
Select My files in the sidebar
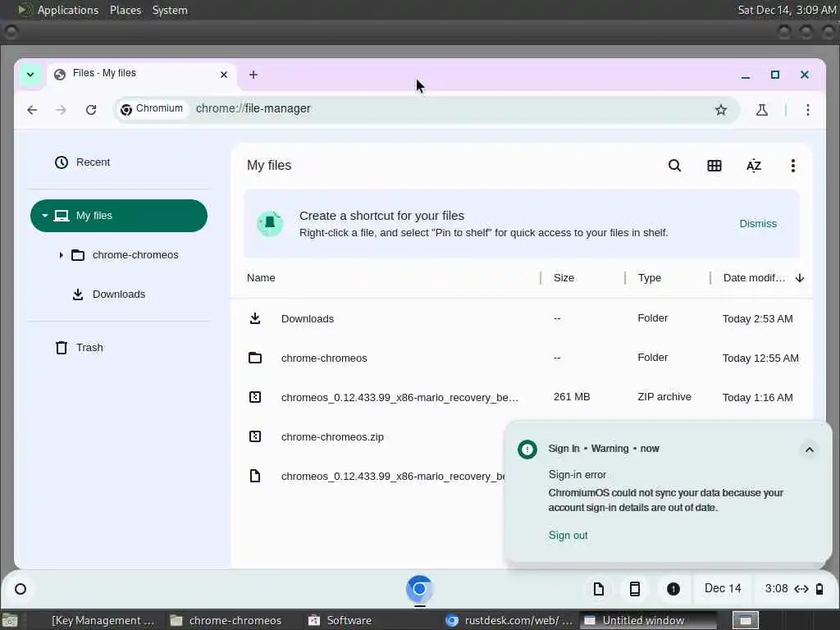(x=119, y=216)
